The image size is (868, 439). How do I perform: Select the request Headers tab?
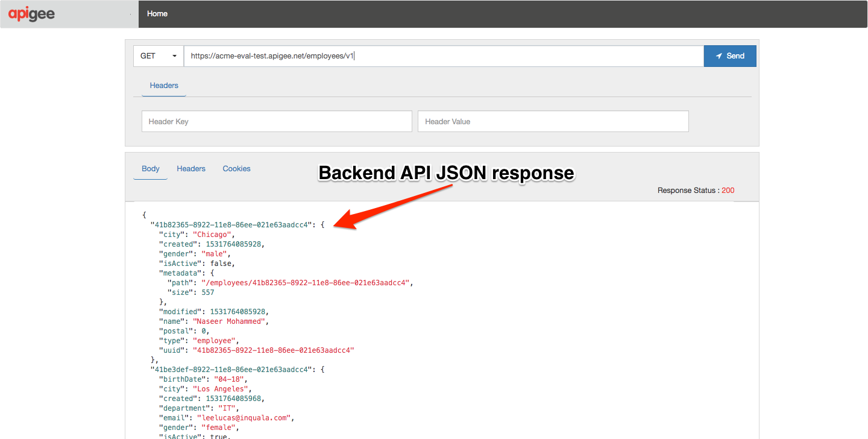pyautogui.click(x=164, y=86)
